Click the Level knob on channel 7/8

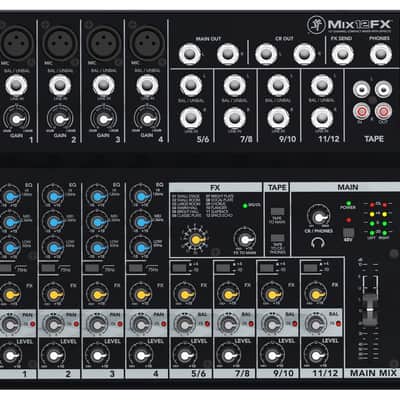tap(228, 355)
